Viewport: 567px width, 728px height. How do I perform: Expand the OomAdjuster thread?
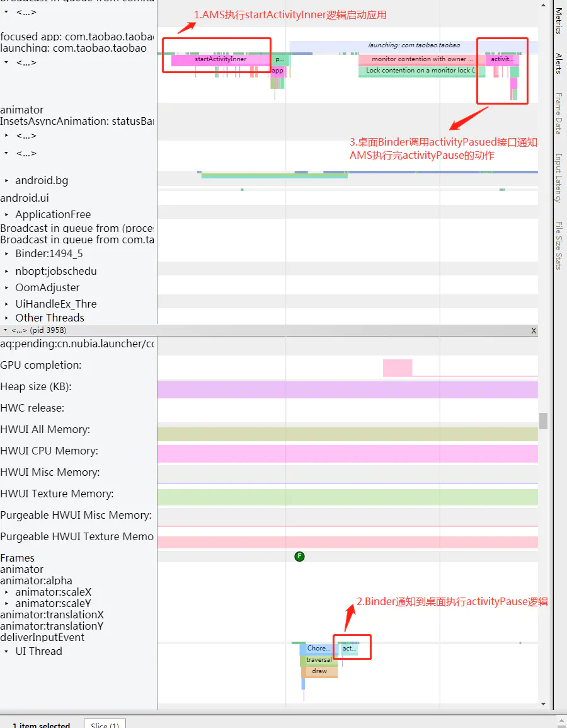(x=6, y=288)
